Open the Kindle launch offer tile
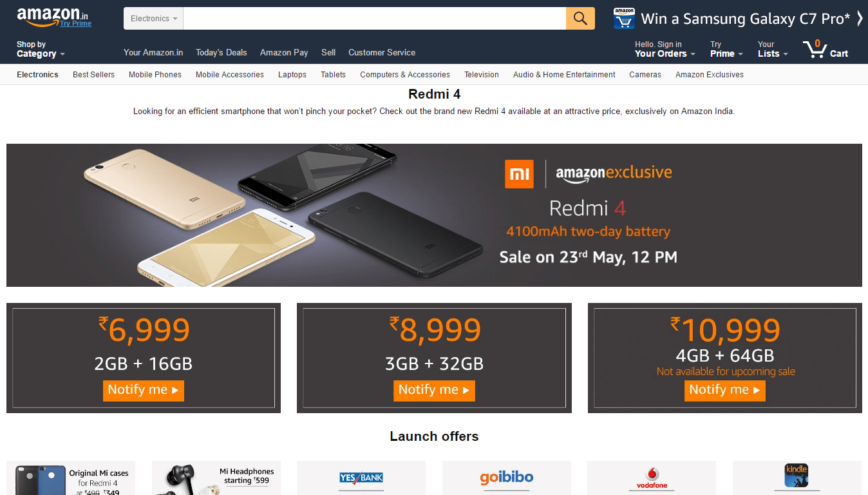The width and height of the screenshot is (868, 495). coord(797,478)
